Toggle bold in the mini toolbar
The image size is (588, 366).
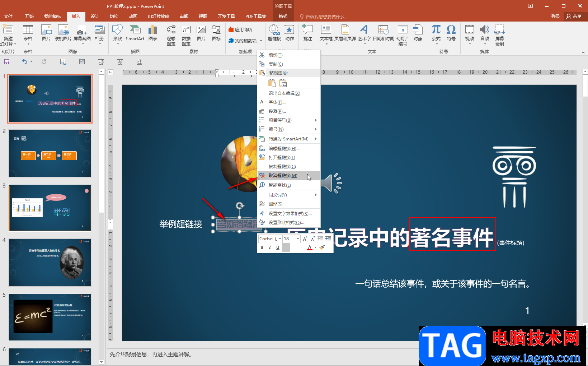tap(262, 247)
